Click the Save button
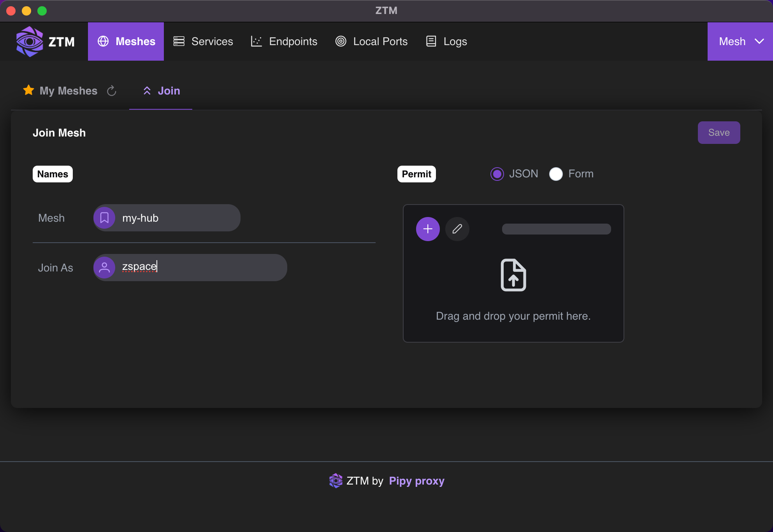773x532 pixels. tap(719, 133)
